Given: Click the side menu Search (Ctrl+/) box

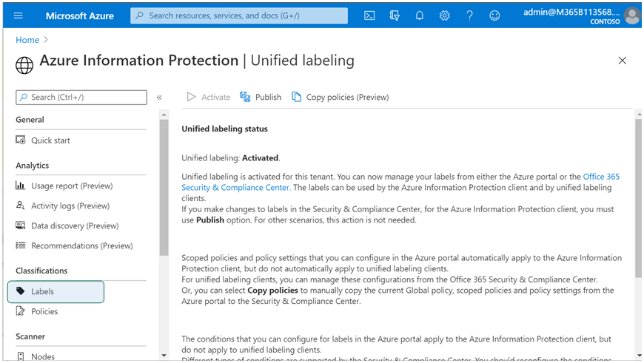Looking at the screenshot, I should click(x=81, y=97).
